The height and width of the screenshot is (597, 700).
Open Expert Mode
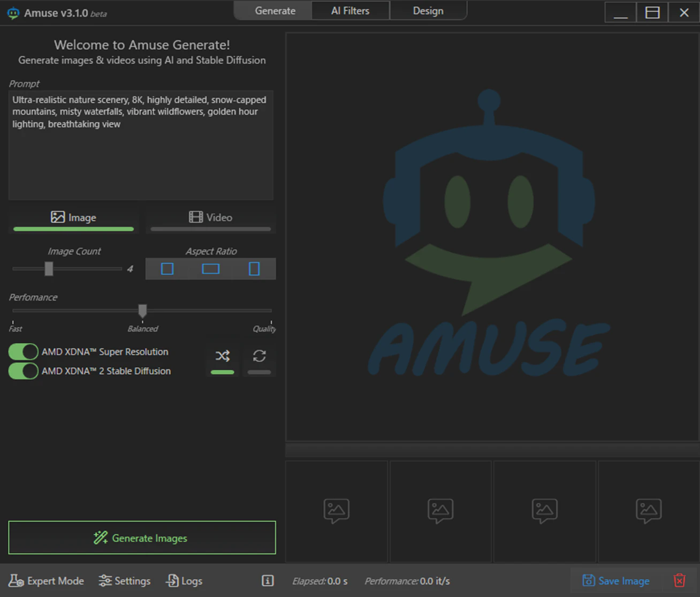click(47, 581)
